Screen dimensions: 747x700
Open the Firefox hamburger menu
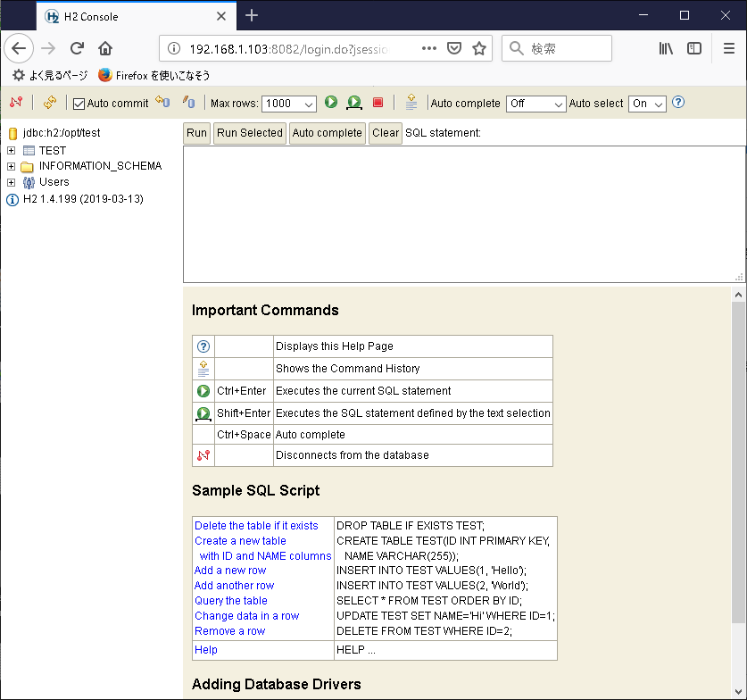[729, 48]
